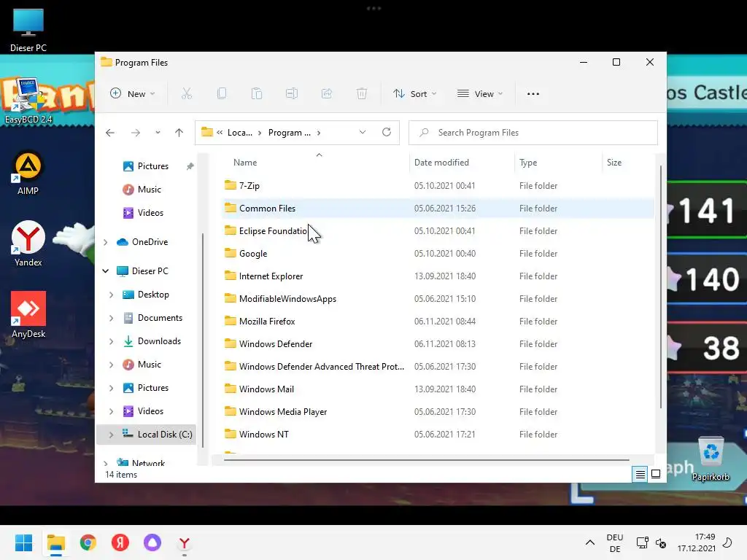The image size is (747, 560).
Task: Click the Loca... breadcrumb segment
Action: [239, 133]
